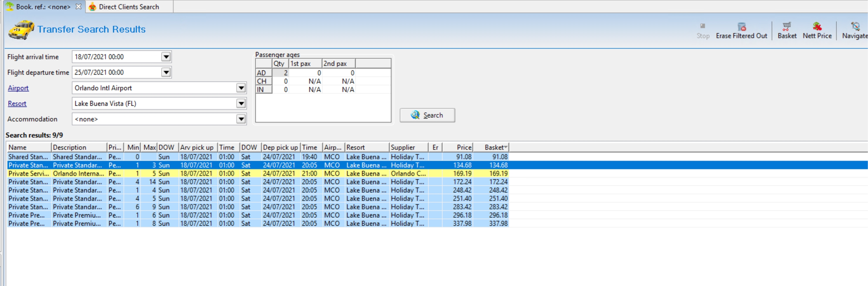
Task: Click the Resort hyperlink label
Action: tap(17, 103)
